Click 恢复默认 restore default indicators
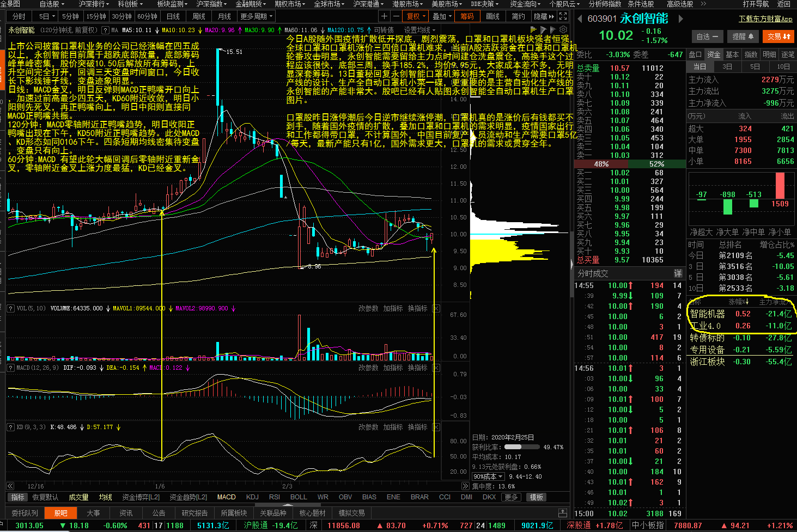Screen dimensions: 797x532 pyautogui.click(x=45, y=497)
